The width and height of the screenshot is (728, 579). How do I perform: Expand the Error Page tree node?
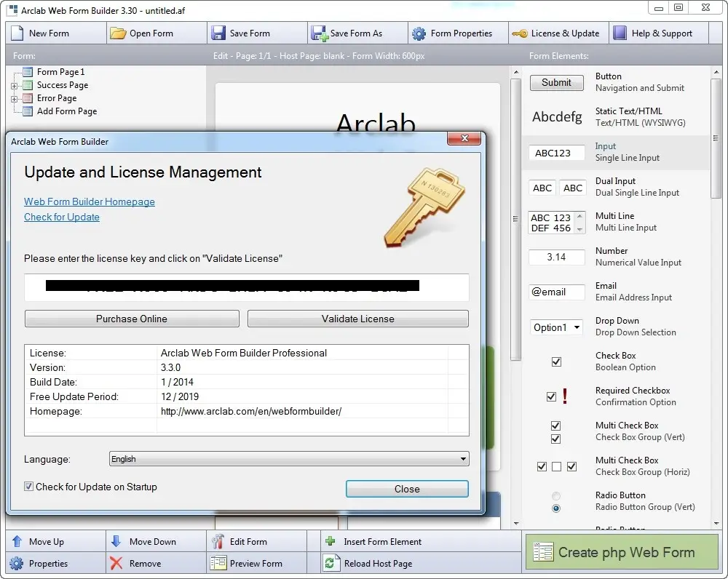[x=15, y=99]
